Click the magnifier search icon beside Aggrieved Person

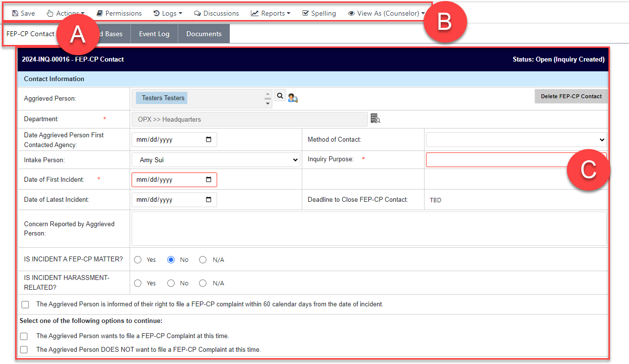tap(280, 96)
